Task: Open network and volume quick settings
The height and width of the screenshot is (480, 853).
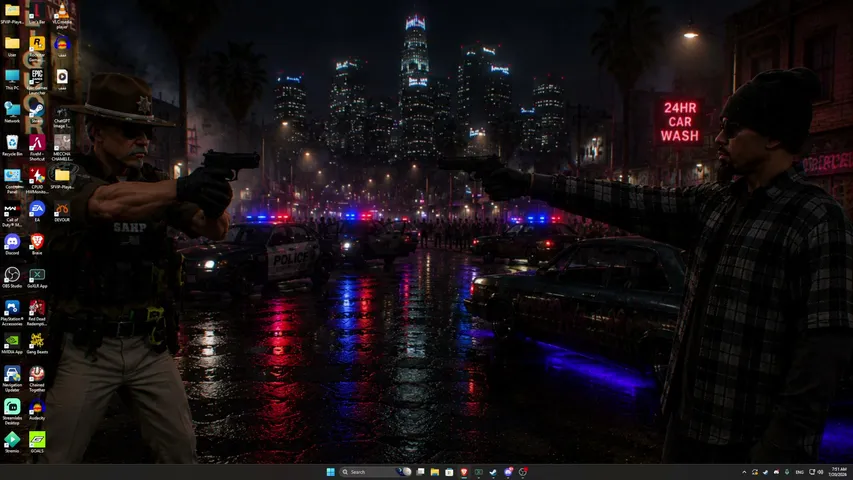Action: point(816,472)
